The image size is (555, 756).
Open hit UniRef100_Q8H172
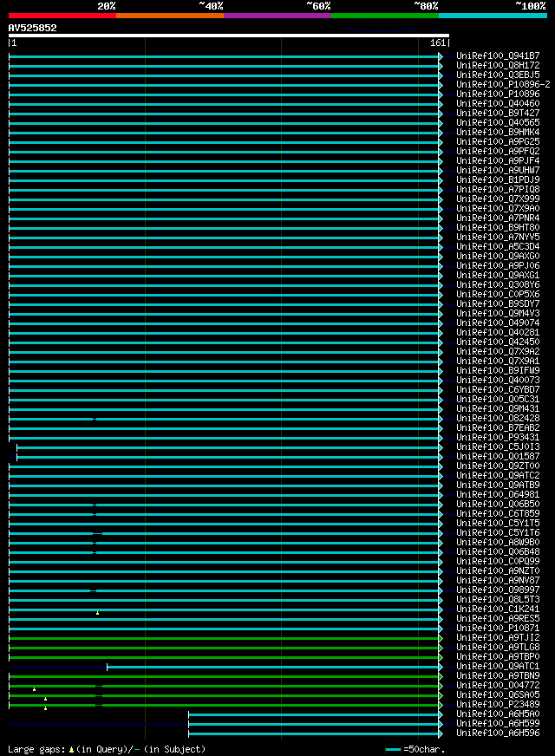(x=498, y=66)
